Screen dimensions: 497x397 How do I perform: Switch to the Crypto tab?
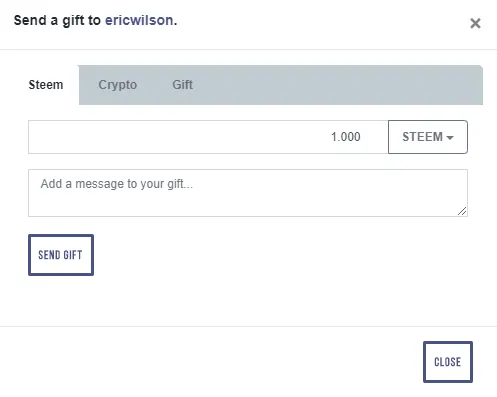pos(117,85)
